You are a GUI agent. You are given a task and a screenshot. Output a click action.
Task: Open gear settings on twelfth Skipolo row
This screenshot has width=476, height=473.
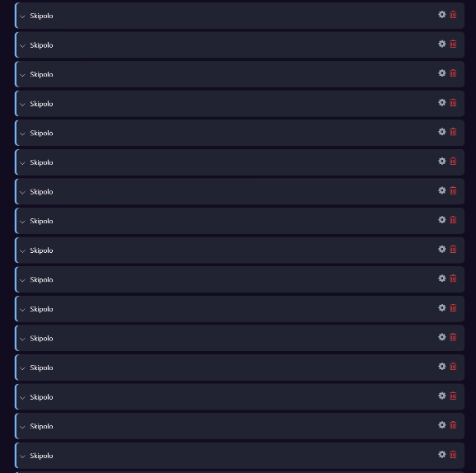coord(441,337)
